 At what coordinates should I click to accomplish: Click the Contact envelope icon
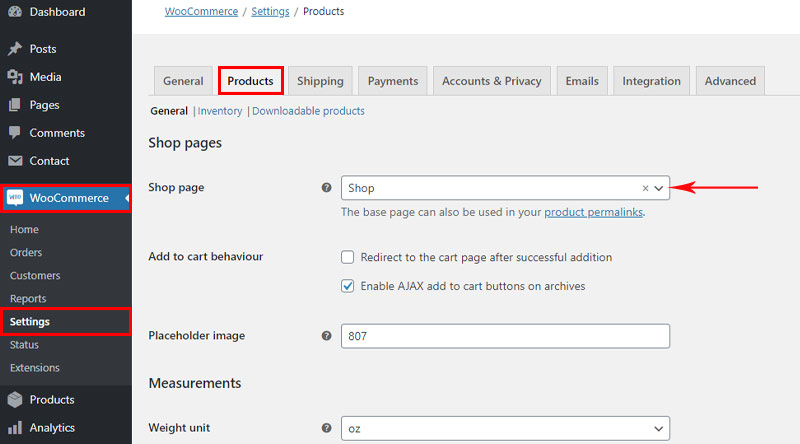[15, 161]
